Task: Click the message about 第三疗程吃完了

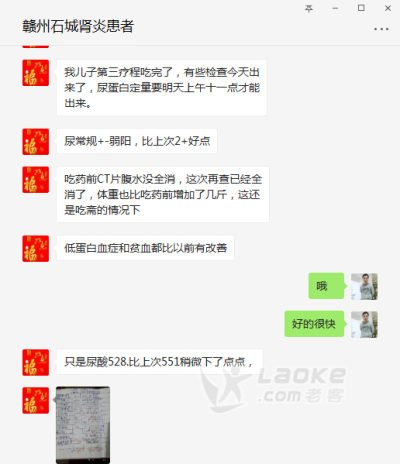Action: pyautogui.click(x=162, y=88)
